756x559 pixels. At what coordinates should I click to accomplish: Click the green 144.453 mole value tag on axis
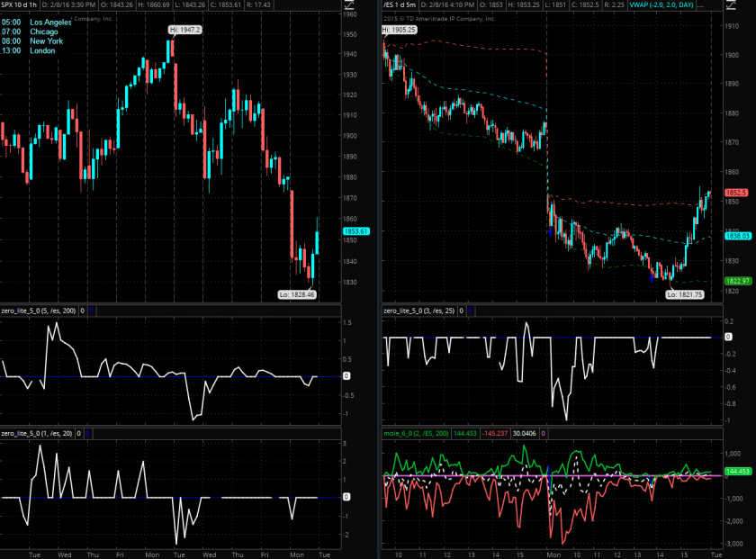(738, 471)
